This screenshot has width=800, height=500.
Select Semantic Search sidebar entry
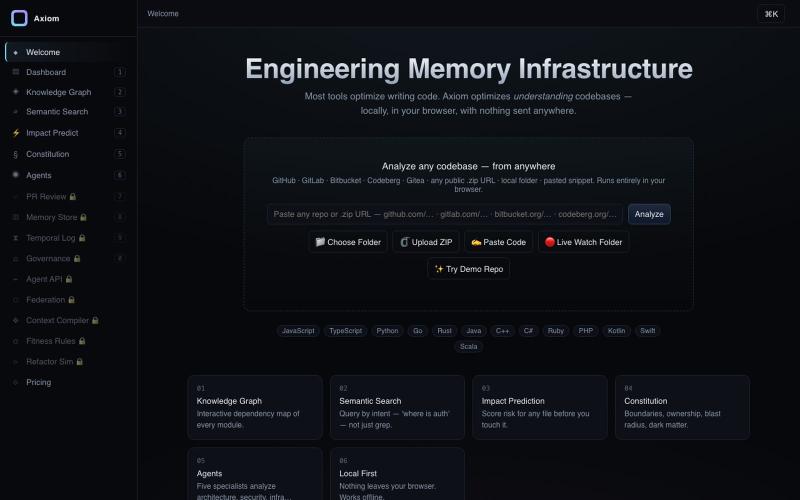click(x=68, y=111)
